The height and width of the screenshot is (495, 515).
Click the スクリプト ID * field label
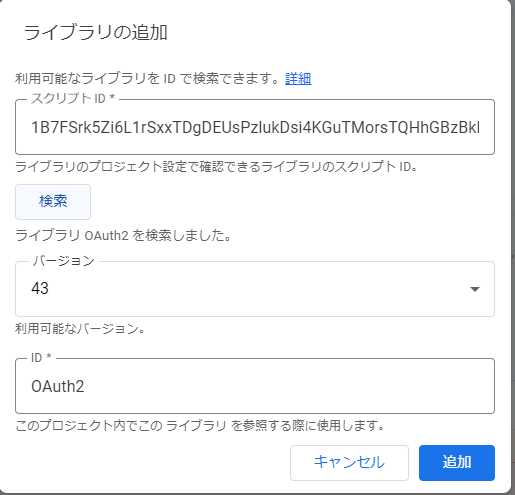(73, 98)
